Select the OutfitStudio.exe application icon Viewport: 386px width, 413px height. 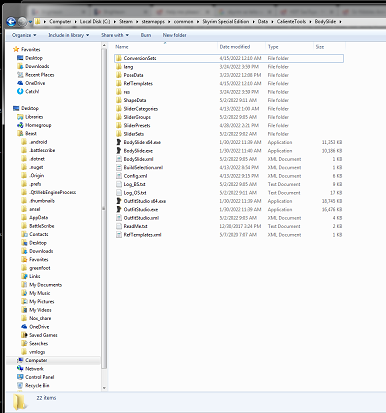(119, 209)
